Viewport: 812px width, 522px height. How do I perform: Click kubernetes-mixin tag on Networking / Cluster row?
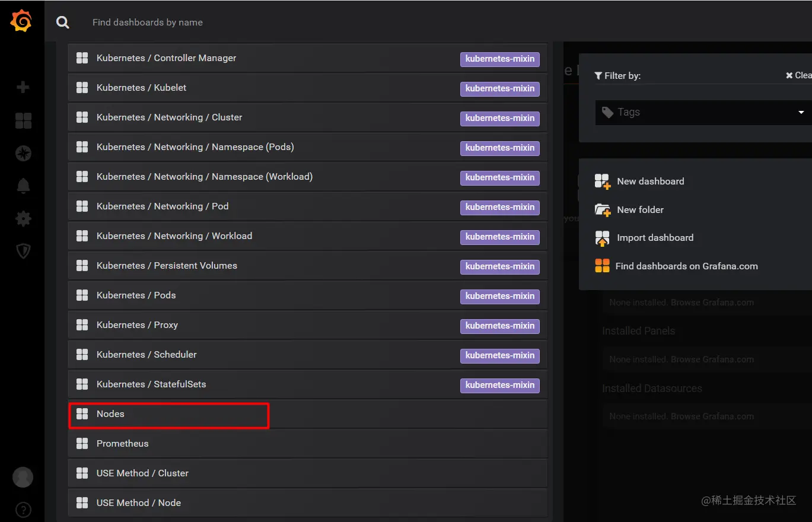click(500, 118)
